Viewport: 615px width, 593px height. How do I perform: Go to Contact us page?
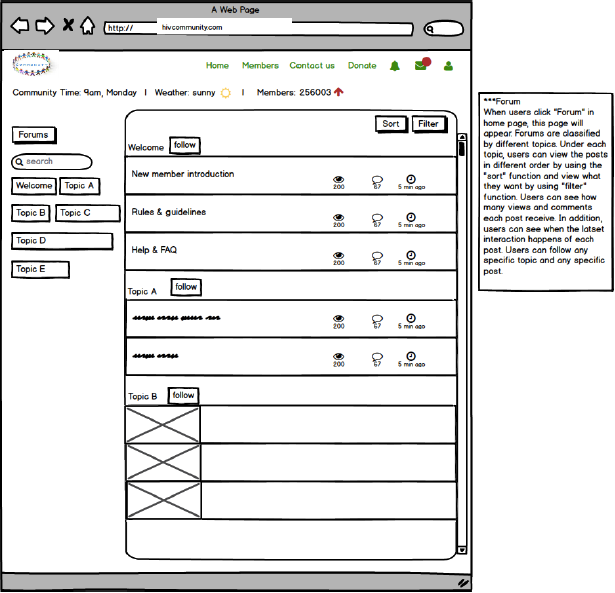pyautogui.click(x=312, y=66)
